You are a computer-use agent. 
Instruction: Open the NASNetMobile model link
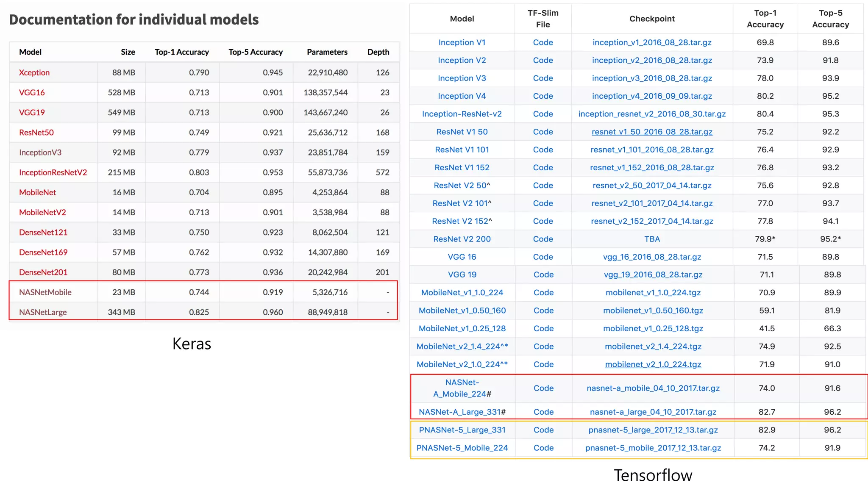45,292
